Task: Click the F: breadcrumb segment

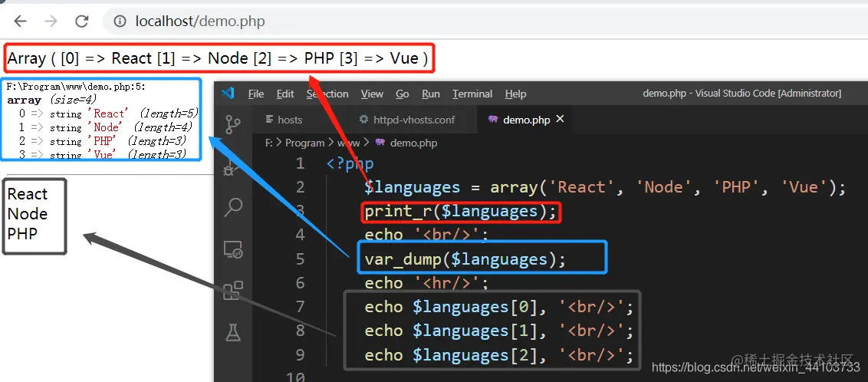Action: [x=268, y=143]
